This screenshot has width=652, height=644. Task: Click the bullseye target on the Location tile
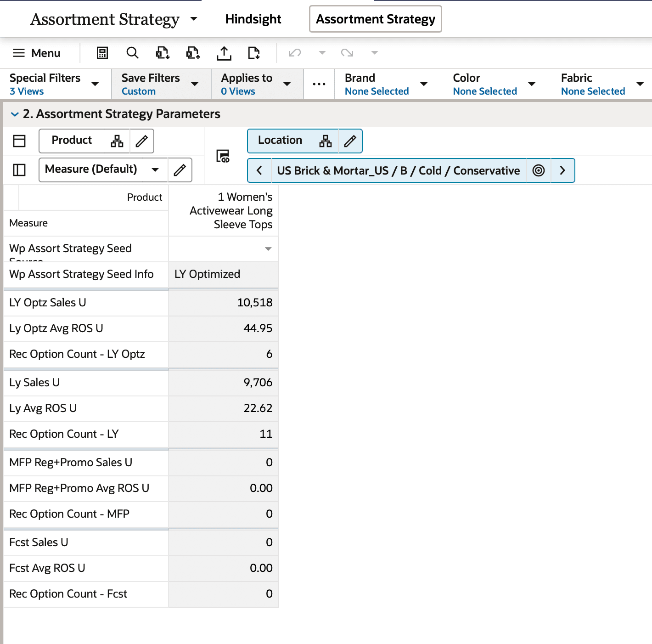tap(538, 170)
